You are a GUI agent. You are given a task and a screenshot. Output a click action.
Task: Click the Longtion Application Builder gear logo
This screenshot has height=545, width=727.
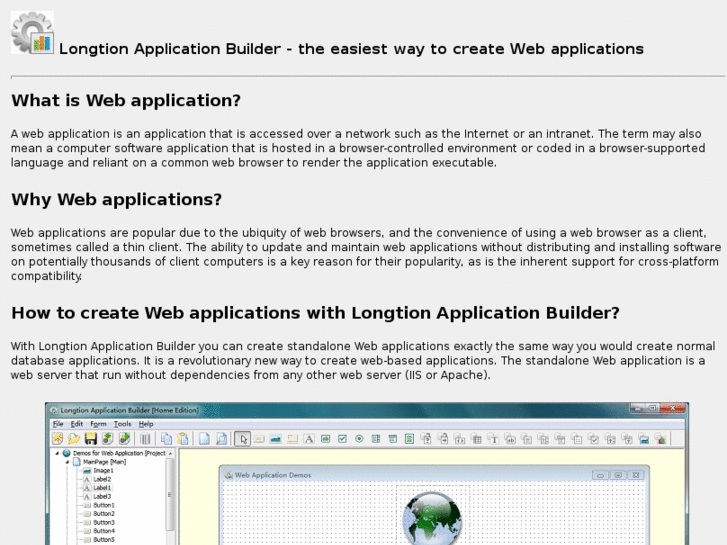tap(32, 32)
